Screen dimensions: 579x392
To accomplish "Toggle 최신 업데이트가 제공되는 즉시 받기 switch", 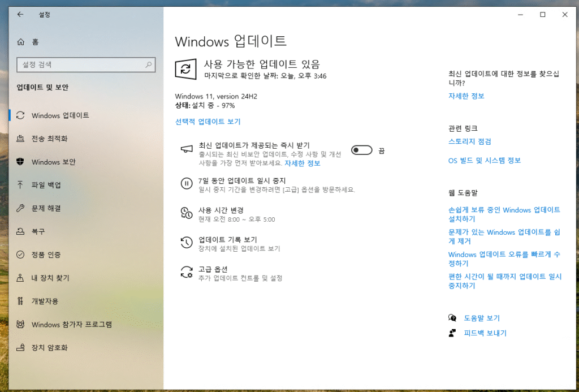I will click(x=361, y=150).
